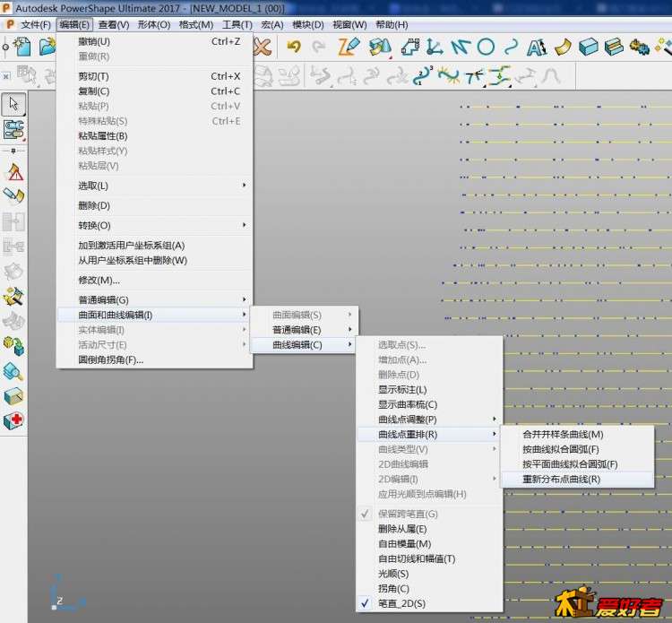This screenshot has height=623, width=672.
Task: Expand the 曲线编辑(C) submenu
Action: click(x=304, y=345)
